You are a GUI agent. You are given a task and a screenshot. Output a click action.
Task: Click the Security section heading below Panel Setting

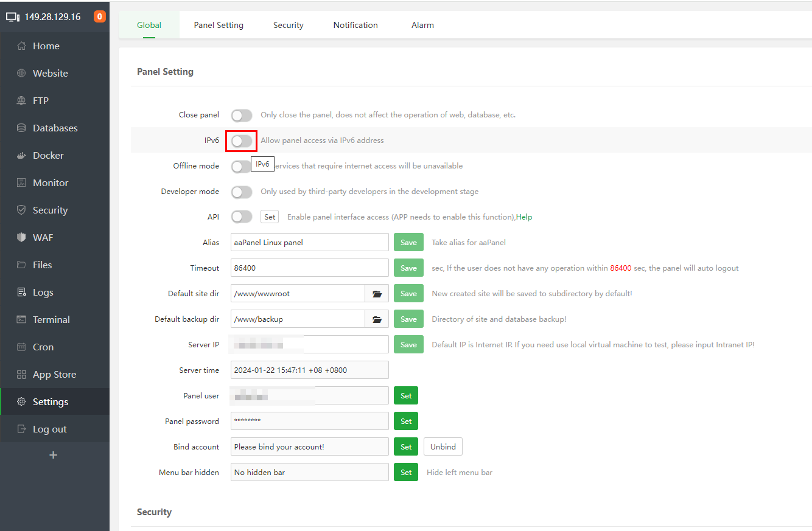click(x=154, y=512)
